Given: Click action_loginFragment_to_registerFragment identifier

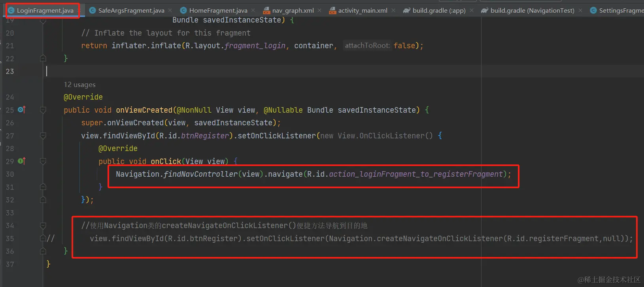Looking at the screenshot, I should 416,174.
